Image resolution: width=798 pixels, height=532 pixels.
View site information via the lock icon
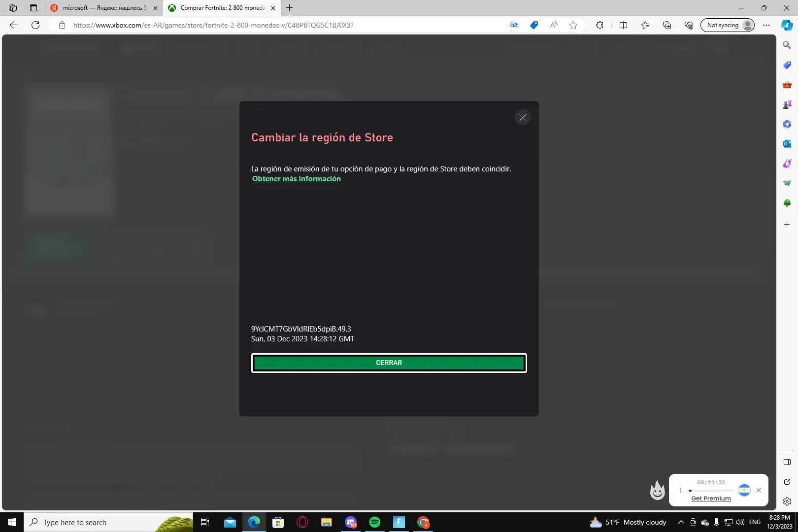(x=62, y=25)
